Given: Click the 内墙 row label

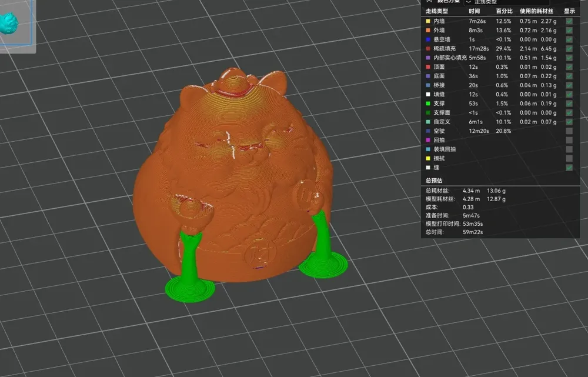Looking at the screenshot, I should (x=439, y=21).
